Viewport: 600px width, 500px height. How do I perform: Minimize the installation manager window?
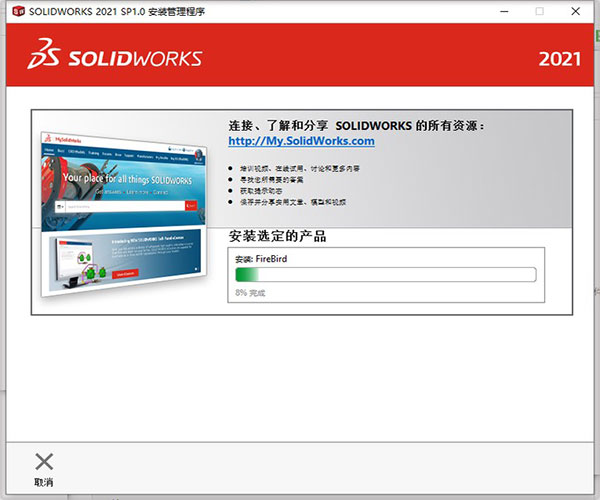click(504, 11)
